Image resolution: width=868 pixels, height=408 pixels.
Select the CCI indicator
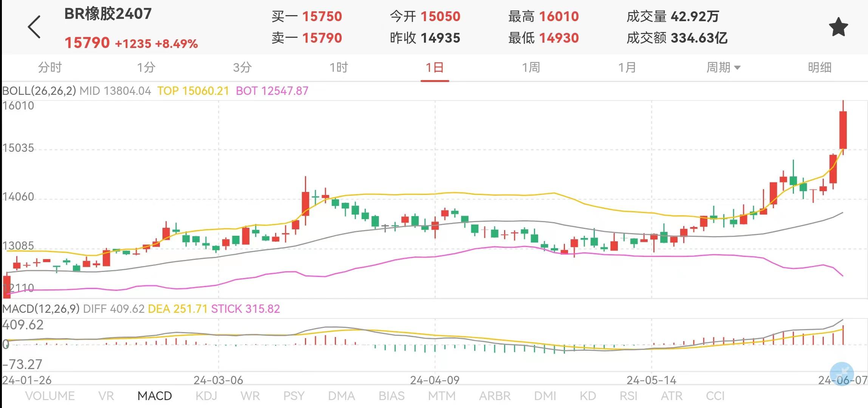pos(715,396)
